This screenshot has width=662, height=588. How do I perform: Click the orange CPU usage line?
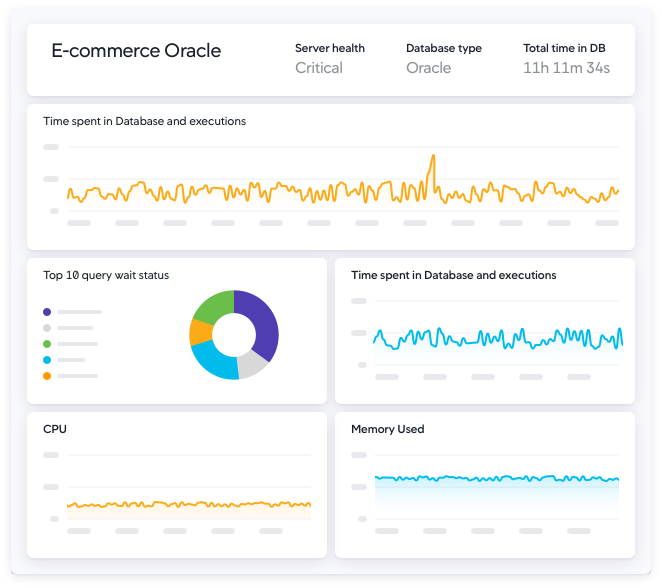click(189, 504)
